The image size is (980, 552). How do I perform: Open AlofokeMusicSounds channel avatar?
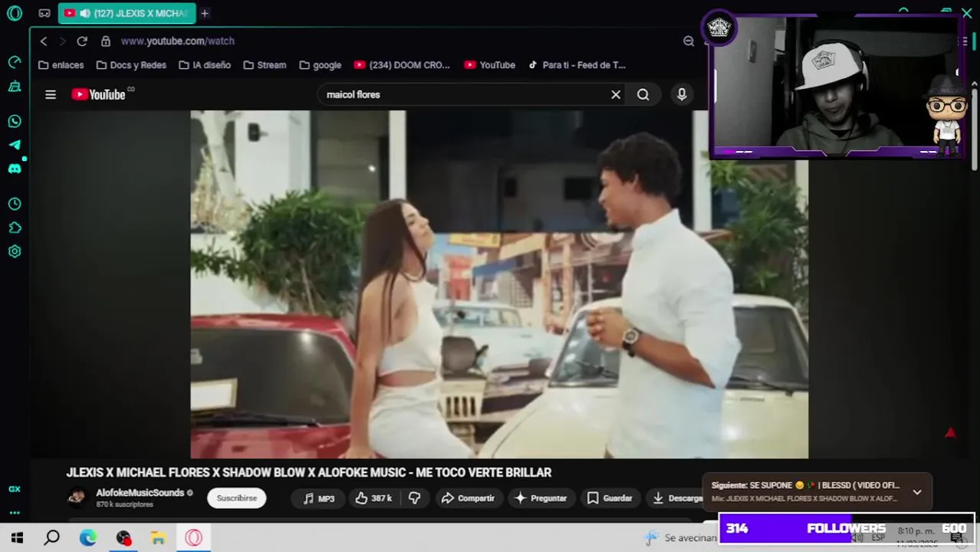77,498
